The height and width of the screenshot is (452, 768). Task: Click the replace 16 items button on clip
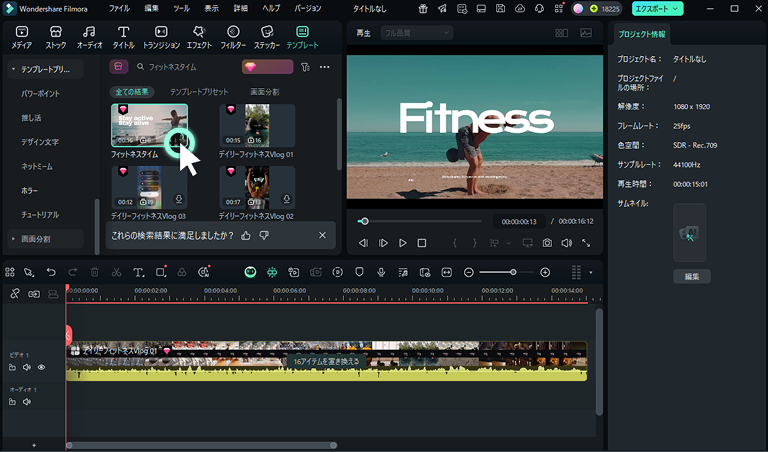click(x=326, y=361)
